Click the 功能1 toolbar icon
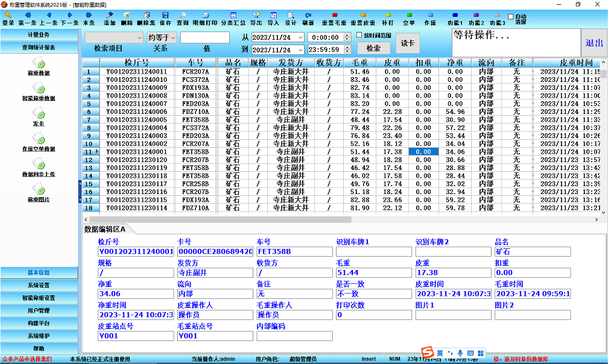 pyautogui.click(x=455, y=19)
